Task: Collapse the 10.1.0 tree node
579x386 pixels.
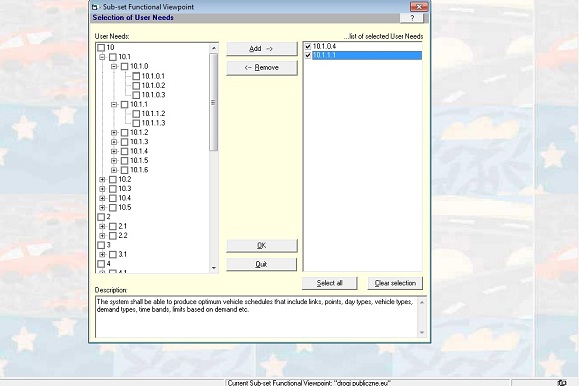Action: coord(114,66)
